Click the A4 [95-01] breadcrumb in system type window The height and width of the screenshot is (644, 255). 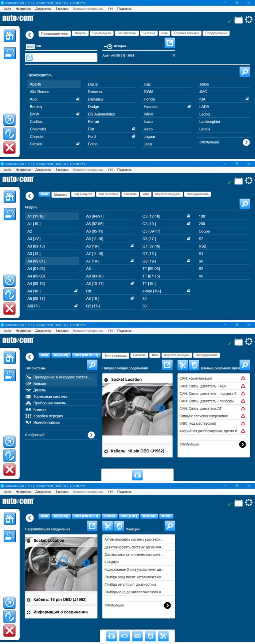(x=61, y=355)
